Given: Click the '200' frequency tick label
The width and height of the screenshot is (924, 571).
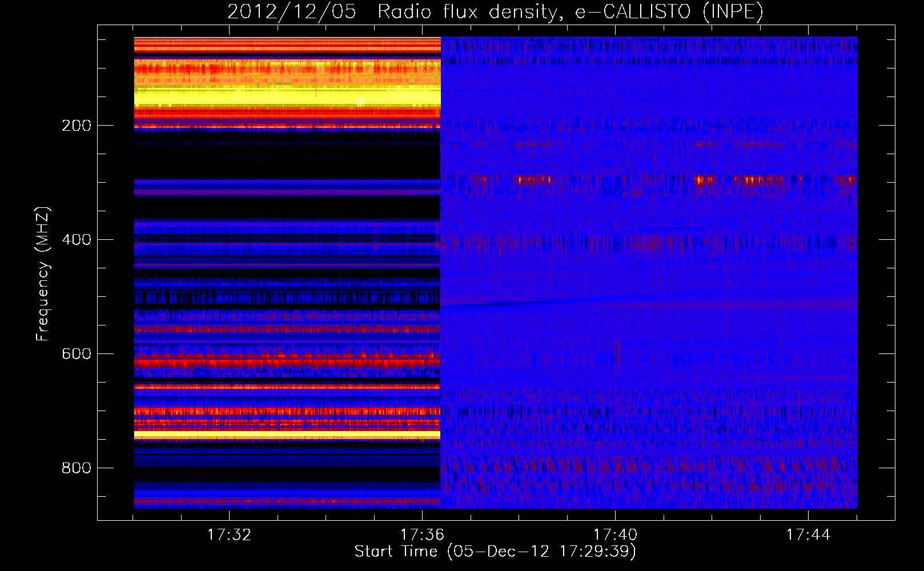Looking at the screenshot, I should point(77,126).
